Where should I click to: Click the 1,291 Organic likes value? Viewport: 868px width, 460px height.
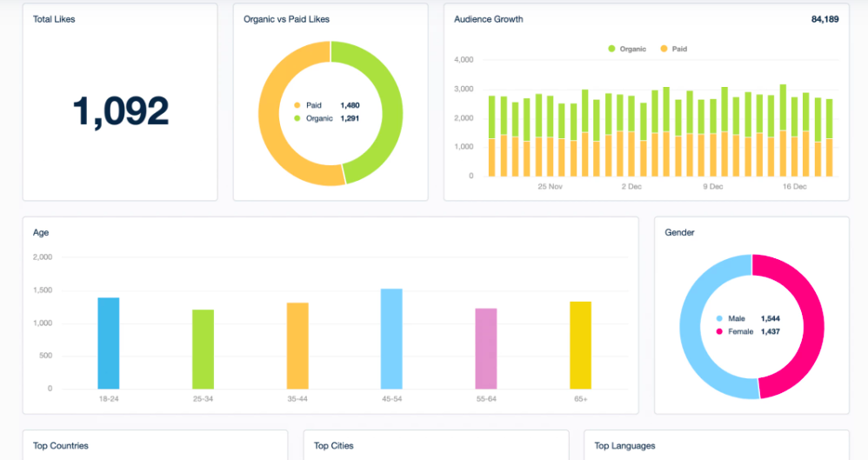tap(350, 118)
